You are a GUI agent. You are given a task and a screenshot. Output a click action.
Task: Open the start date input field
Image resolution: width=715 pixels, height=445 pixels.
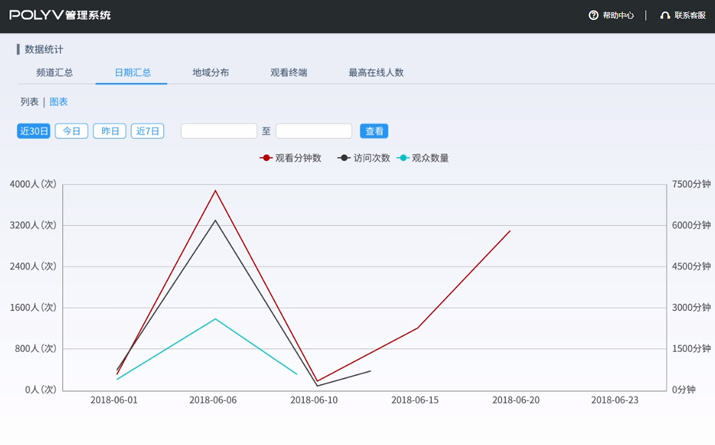coord(219,131)
